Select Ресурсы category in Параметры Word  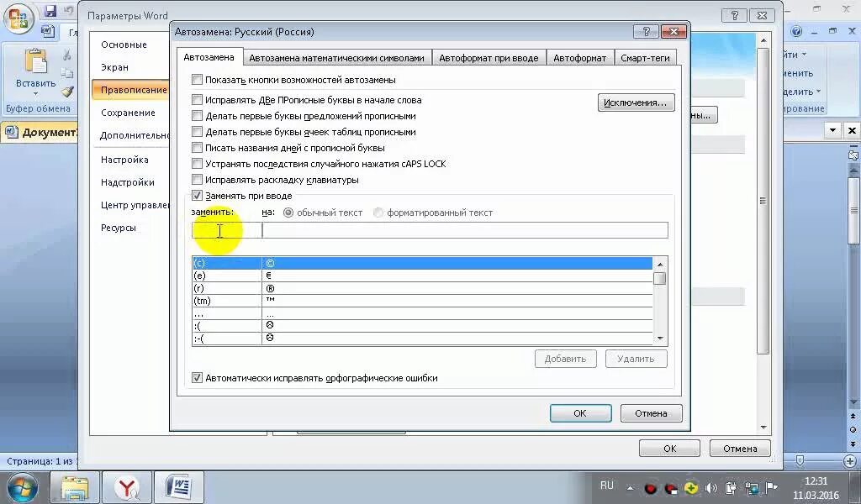click(119, 228)
